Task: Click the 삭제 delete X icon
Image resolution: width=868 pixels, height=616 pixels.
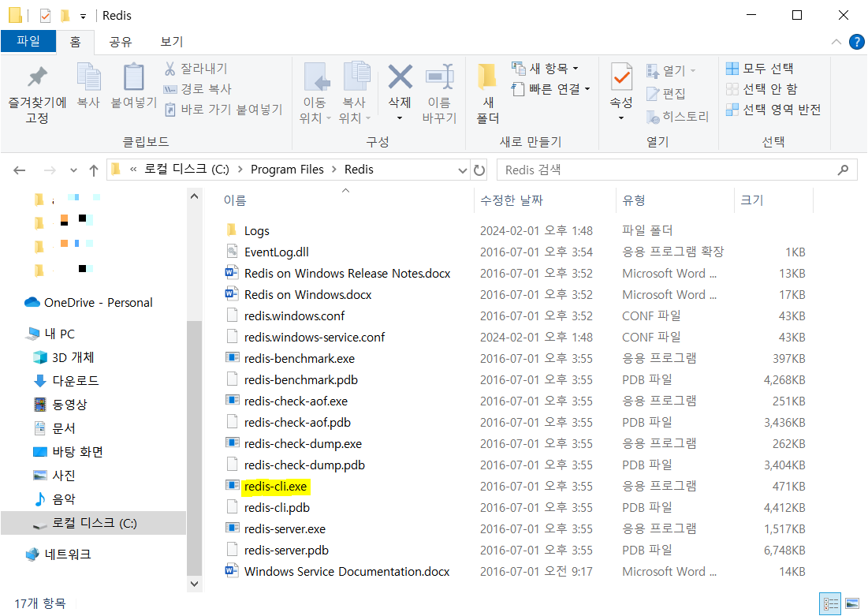Action: pos(400,77)
